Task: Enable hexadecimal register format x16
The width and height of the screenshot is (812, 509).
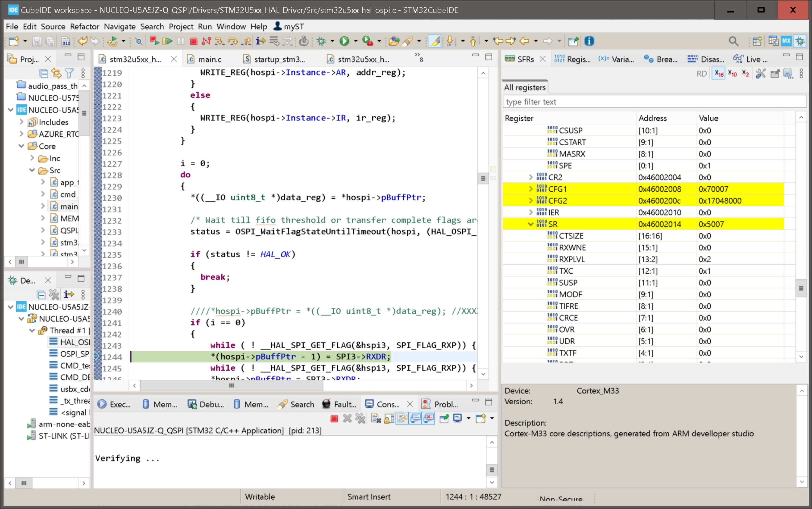Action: pyautogui.click(x=719, y=74)
